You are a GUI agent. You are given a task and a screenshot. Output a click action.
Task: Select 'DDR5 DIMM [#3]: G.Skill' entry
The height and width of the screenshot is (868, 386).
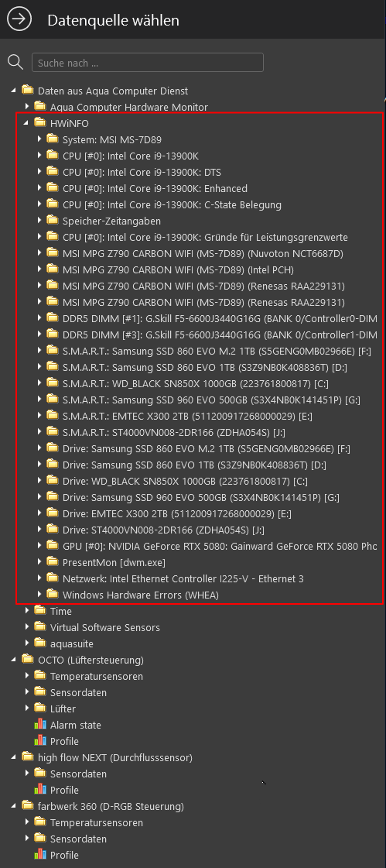tap(220, 335)
